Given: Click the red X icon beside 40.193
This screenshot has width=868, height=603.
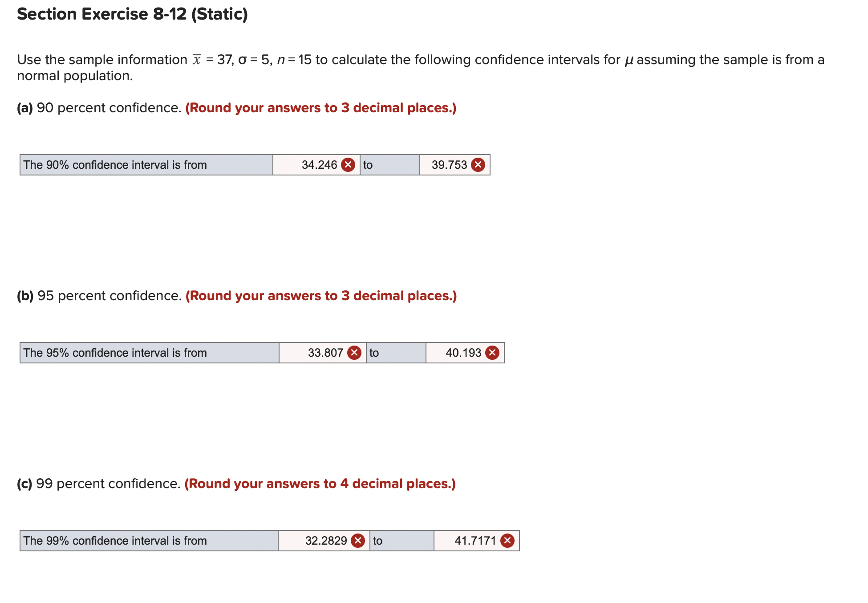Looking at the screenshot, I should coord(493,353).
